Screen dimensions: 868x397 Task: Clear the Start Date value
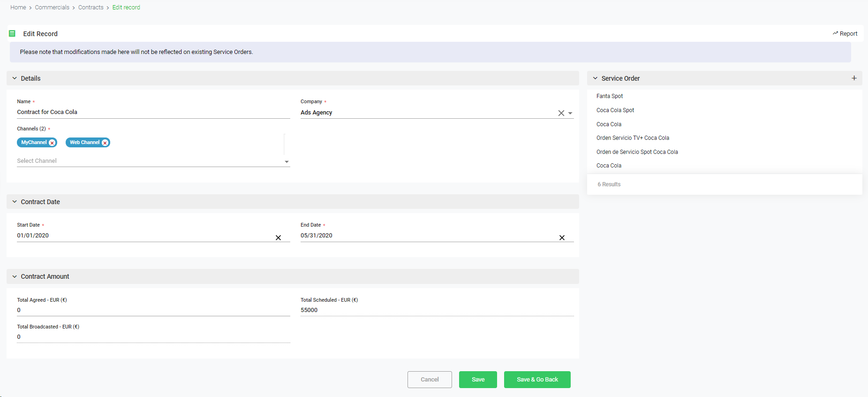278,238
